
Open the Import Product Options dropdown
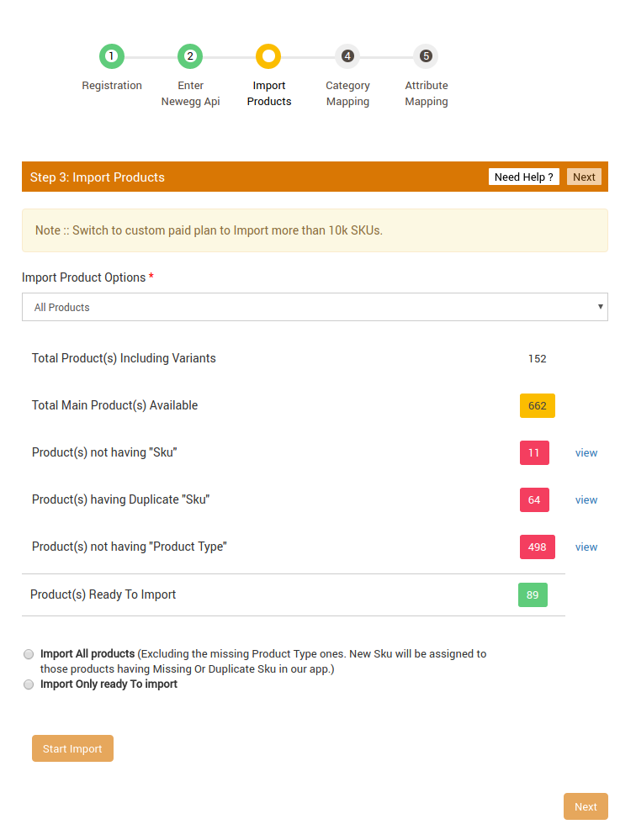click(x=315, y=307)
